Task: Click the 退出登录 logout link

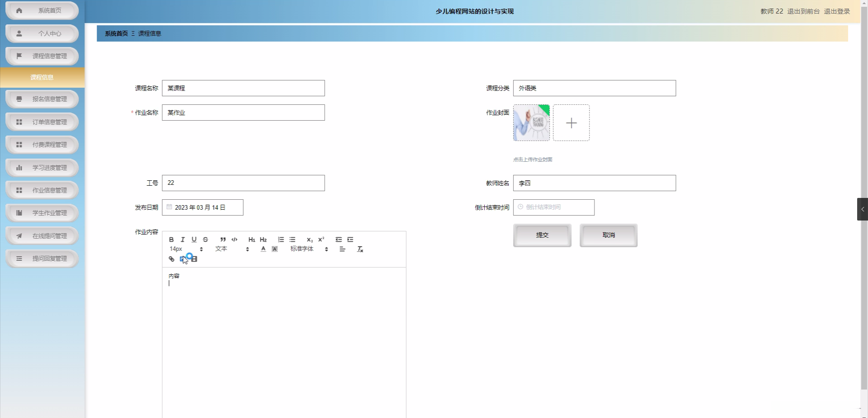Action: tap(837, 11)
